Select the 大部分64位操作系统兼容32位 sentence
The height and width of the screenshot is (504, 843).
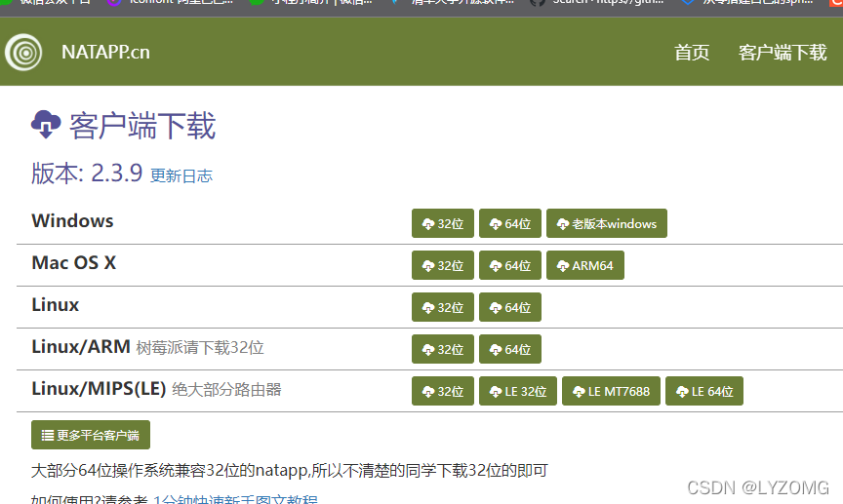pyautogui.click(x=289, y=471)
